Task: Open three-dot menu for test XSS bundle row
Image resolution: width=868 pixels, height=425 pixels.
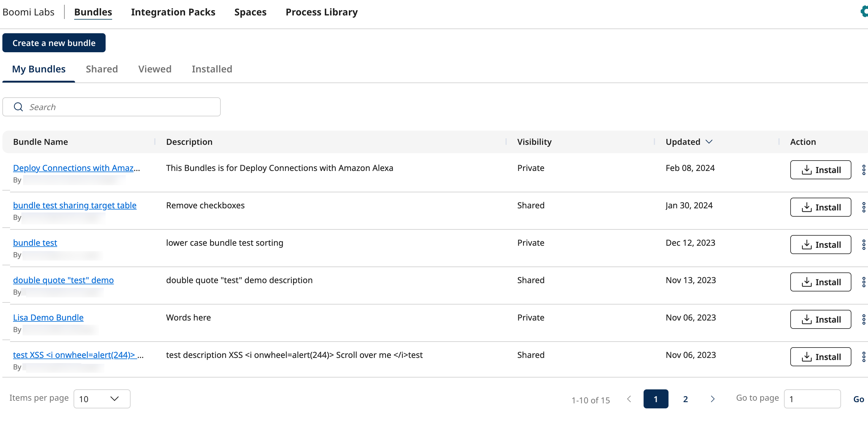Action: click(863, 356)
